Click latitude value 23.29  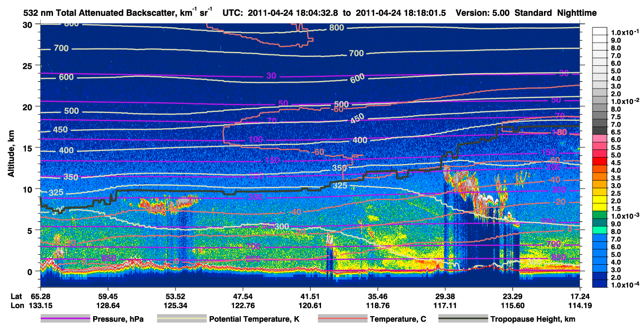pos(512,296)
